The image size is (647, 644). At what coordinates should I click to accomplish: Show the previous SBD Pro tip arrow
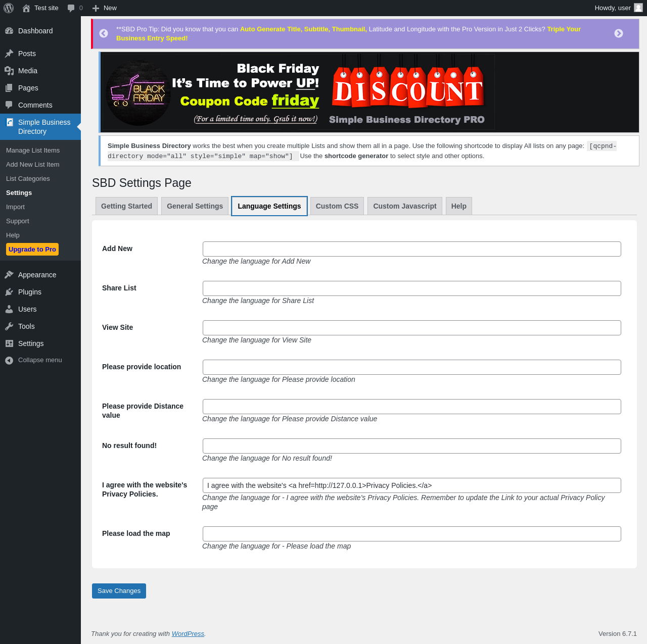104,33
